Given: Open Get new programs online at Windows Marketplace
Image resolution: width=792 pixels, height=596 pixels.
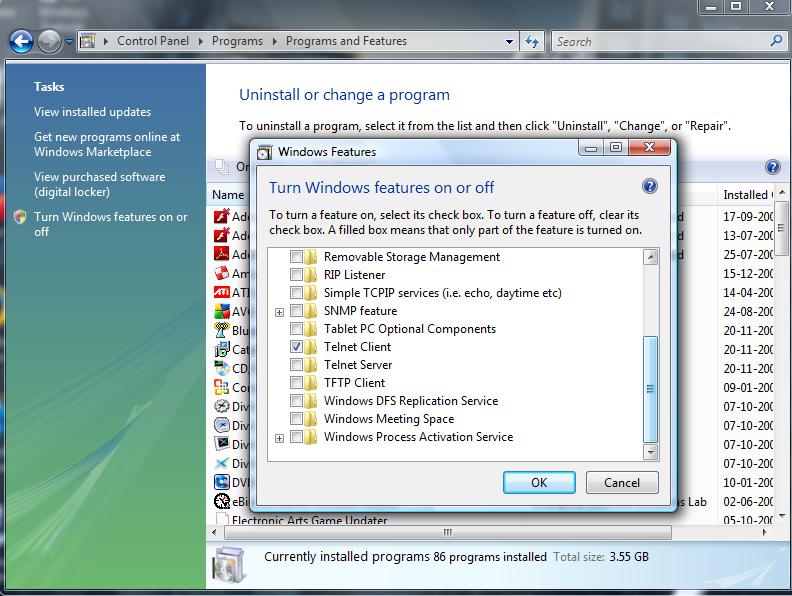Looking at the screenshot, I should [x=107, y=144].
